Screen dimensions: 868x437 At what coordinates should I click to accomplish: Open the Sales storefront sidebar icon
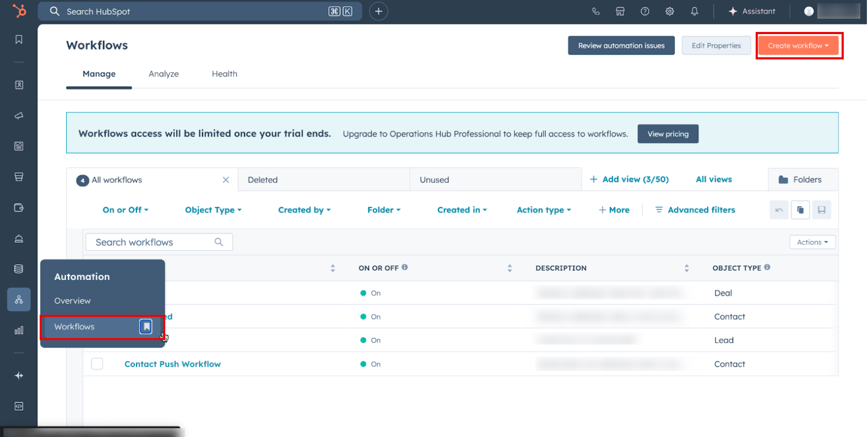(x=19, y=177)
